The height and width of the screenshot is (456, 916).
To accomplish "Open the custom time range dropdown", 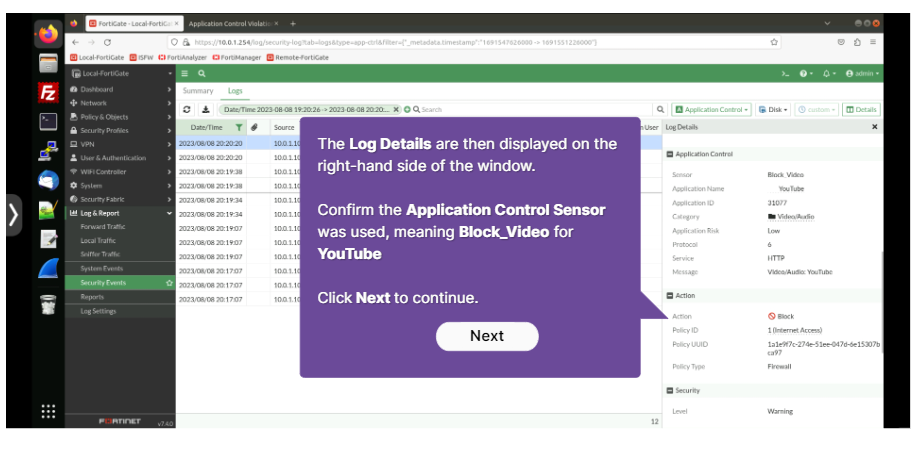I will [x=817, y=109].
